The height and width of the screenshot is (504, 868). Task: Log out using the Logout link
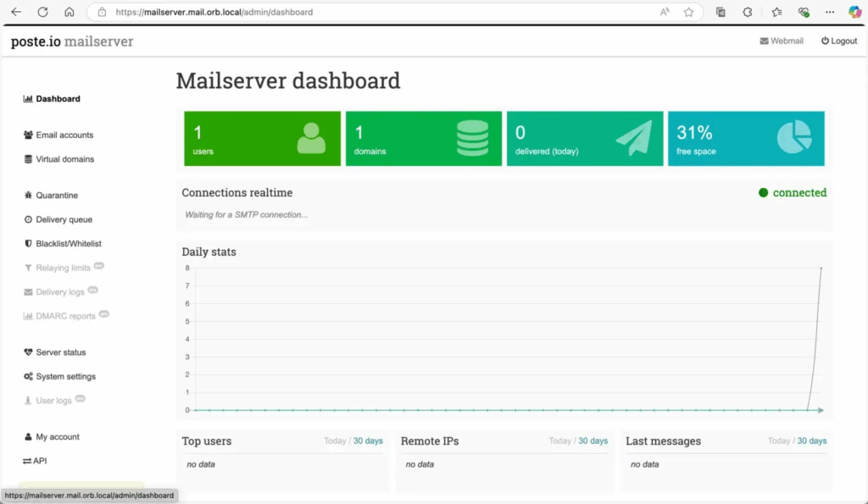839,41
